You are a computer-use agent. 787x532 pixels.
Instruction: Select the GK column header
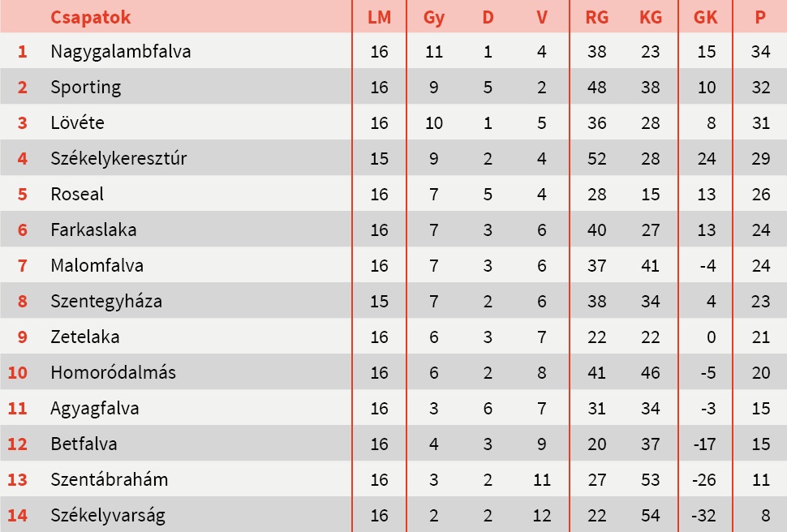[x=706, y=17]
